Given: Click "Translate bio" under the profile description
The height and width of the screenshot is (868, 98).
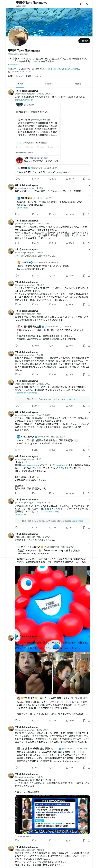Looking at the screenshot, I should (x=14, y=65).
